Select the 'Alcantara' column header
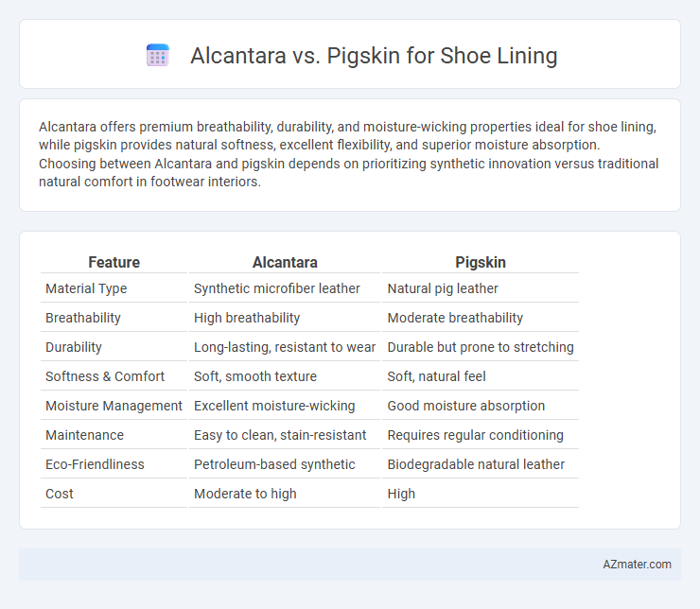 point(285,262)
